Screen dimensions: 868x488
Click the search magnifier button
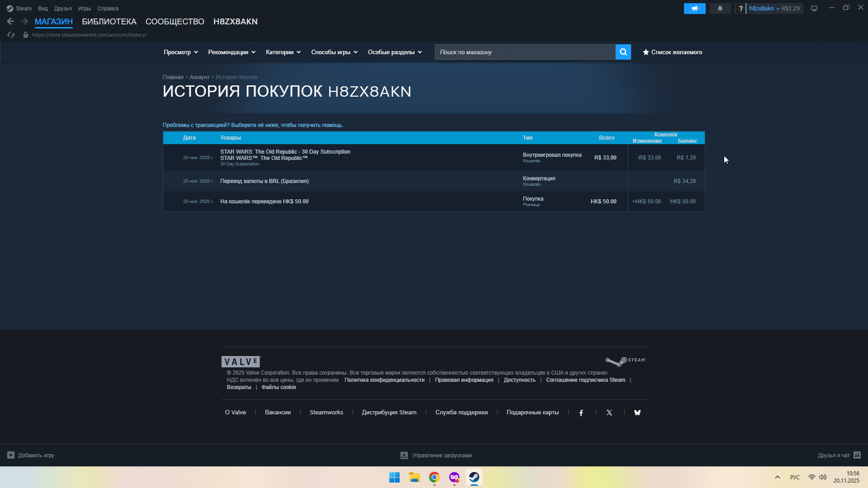(623, 52)
